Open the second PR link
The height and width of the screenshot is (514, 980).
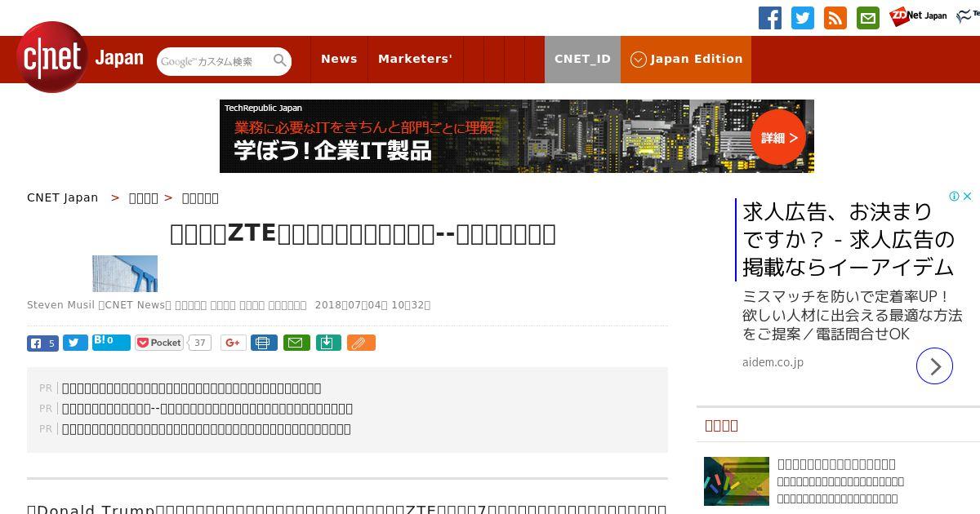pos(207,409)
